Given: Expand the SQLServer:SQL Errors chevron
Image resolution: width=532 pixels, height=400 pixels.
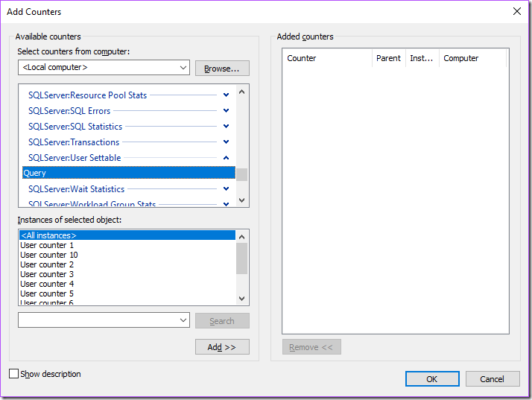Looking at the screenshot, I should click(x=226, y=111).
